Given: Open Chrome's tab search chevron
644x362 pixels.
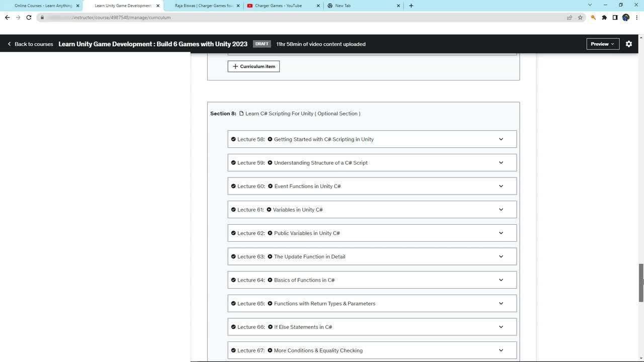Looking at the screenshot, I should 590,5.
